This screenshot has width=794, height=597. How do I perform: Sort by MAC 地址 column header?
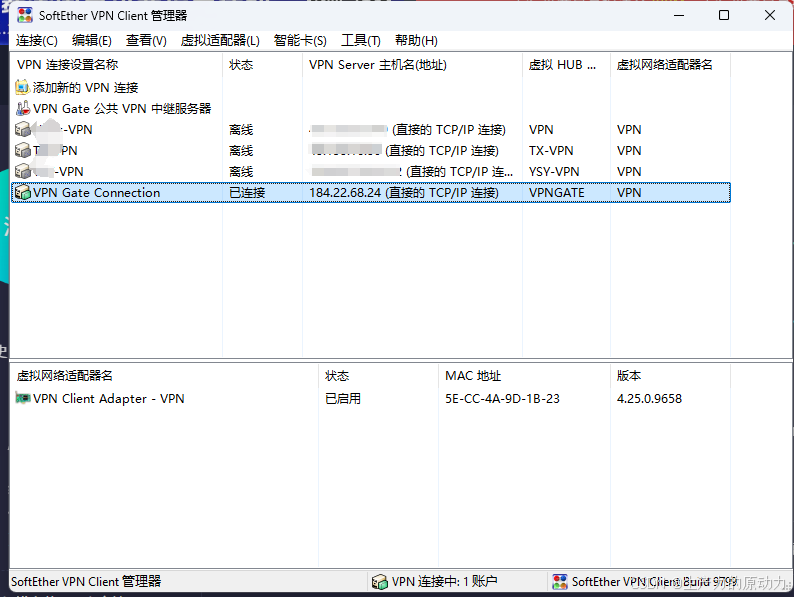point(525,376)
